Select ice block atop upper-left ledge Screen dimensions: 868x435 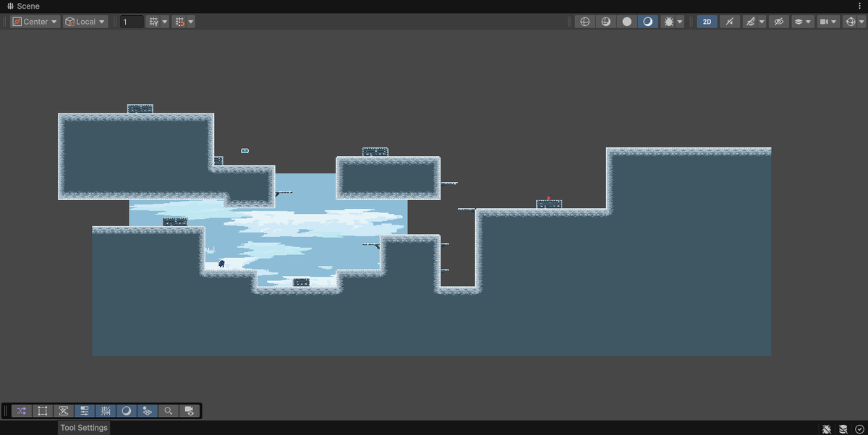(140, 109)
